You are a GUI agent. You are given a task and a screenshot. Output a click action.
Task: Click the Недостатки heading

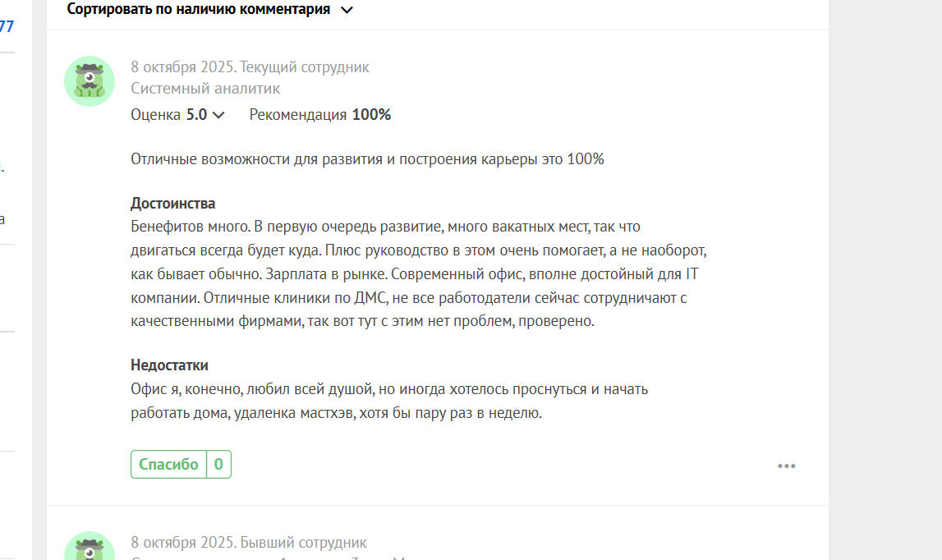[x=169, y=365]
